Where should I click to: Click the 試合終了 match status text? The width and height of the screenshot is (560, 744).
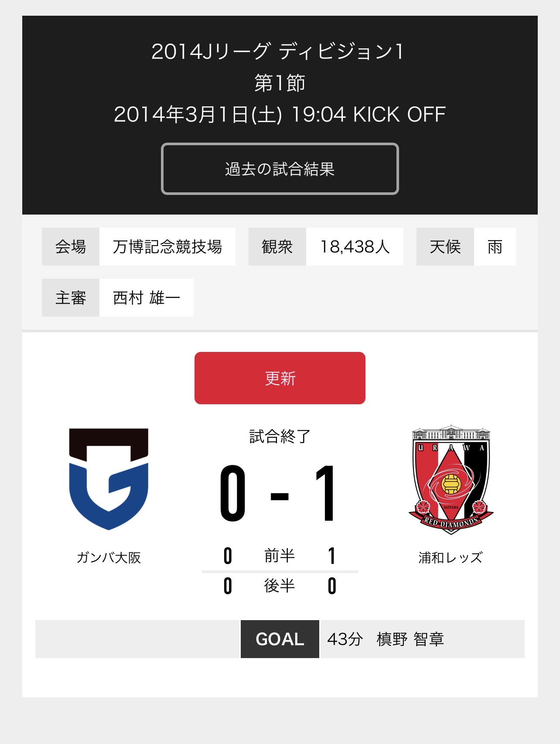point(280,436)
